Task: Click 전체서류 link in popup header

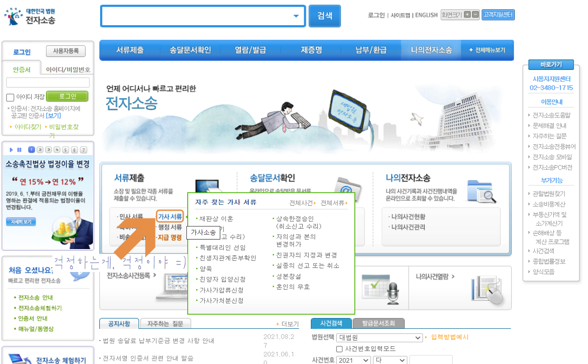Action: pyautogui.click(x=333, y=203)
